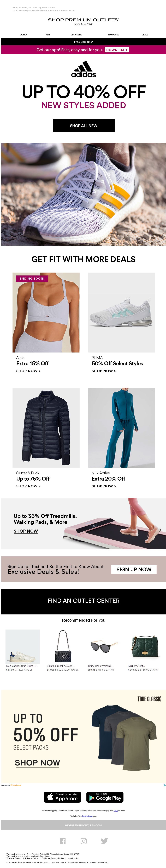Click the SHOP ALL NEW button

click(84, 125)
